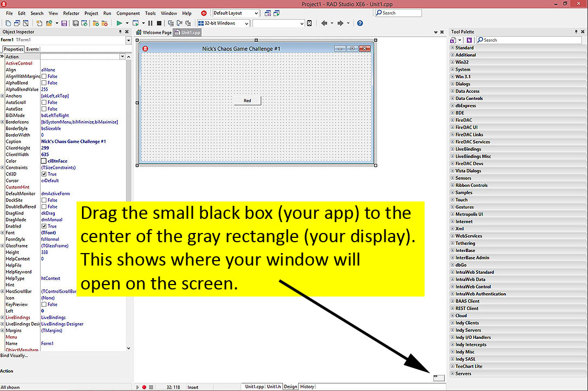Image resolution: width=588 pixels, height=391 pixels.
Task: Toggle the AlphaBlend checkbox
Action: point(44,83)
